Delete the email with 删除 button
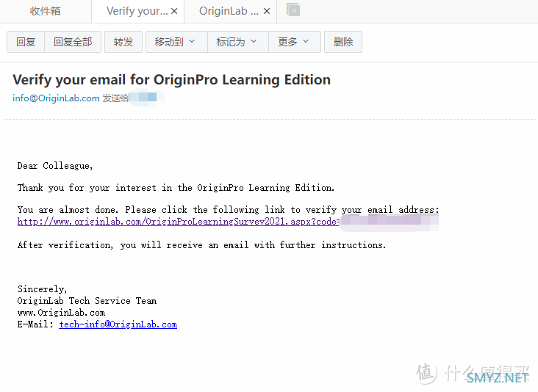The width and height of the screenshot is (538, 392). (x=343, y=42)
